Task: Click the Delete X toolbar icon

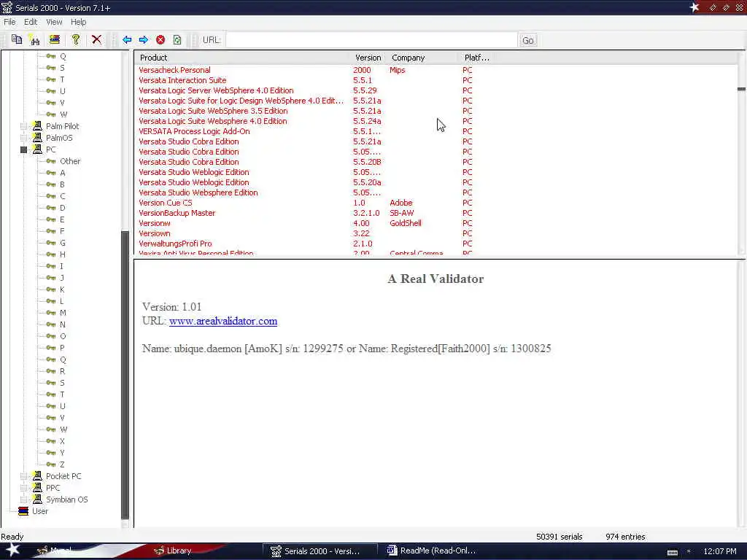Action: pyautogui.click(x=97, y=39)
